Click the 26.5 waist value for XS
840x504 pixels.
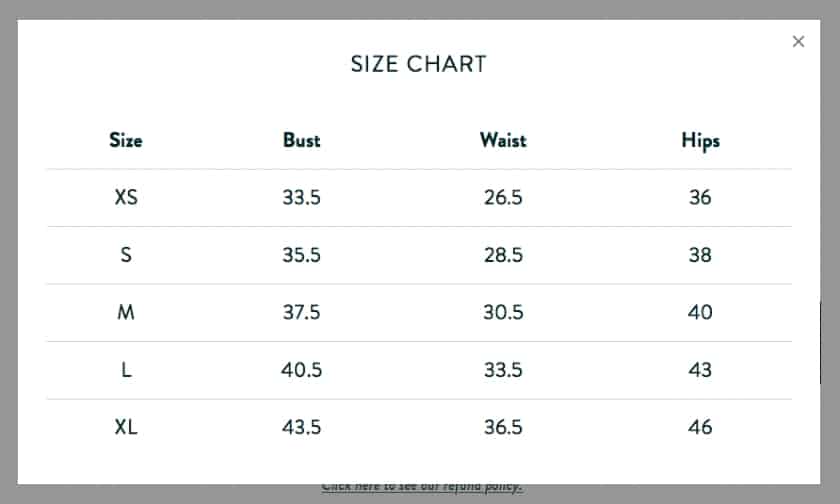[x=503, y=197]
